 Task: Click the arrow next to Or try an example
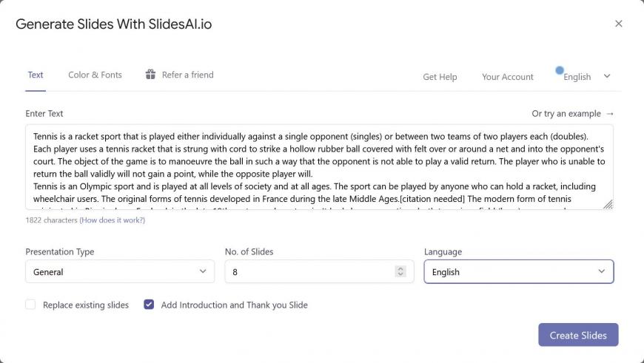(x=609, y=114)
